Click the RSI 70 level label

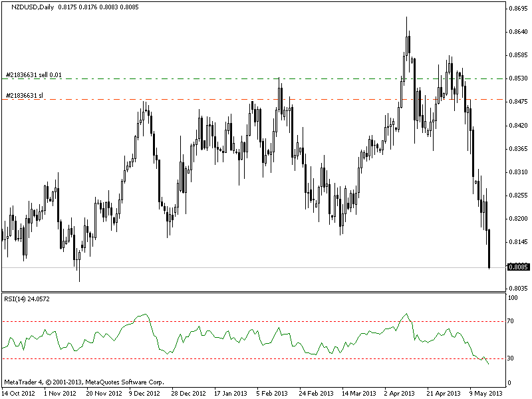(x=510, y=321)
